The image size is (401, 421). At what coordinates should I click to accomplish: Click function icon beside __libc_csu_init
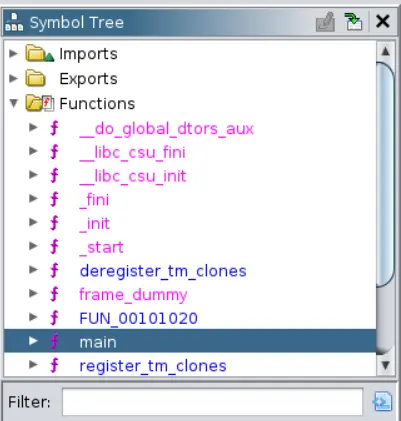(x=54, y=176)
